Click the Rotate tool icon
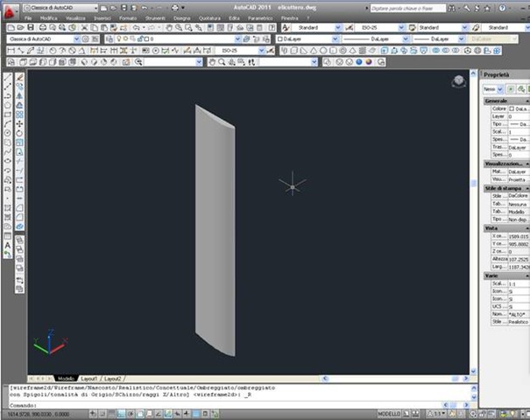This screenshot has height=420, width=530. point(19,133)
